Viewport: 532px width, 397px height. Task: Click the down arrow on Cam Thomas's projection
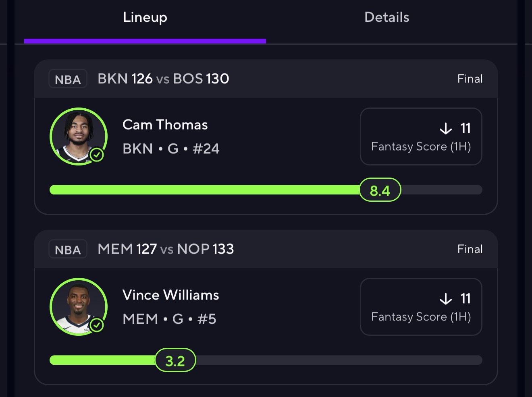pyautogui.click(x=445, y=128)
